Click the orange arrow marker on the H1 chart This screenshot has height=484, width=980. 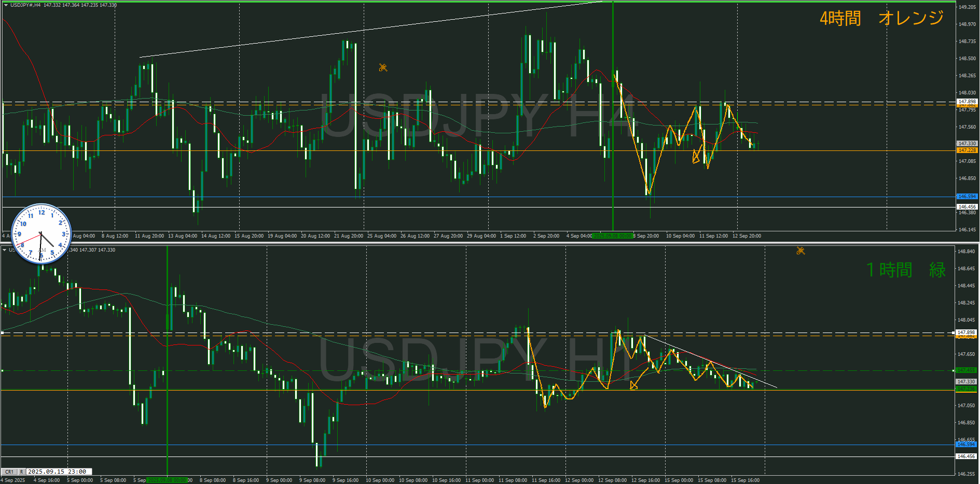[x=633, y=385]
